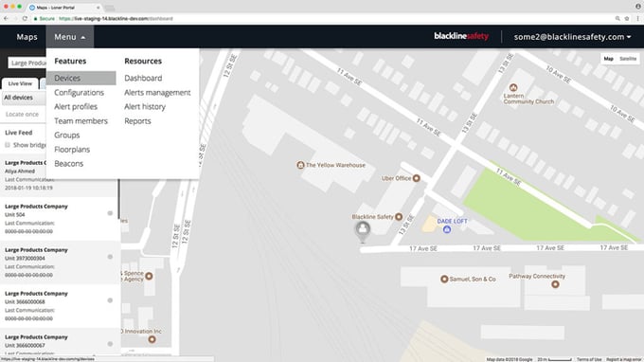Select Beacons in the Features menu
The image size is (644, 362).
(68, 164)
